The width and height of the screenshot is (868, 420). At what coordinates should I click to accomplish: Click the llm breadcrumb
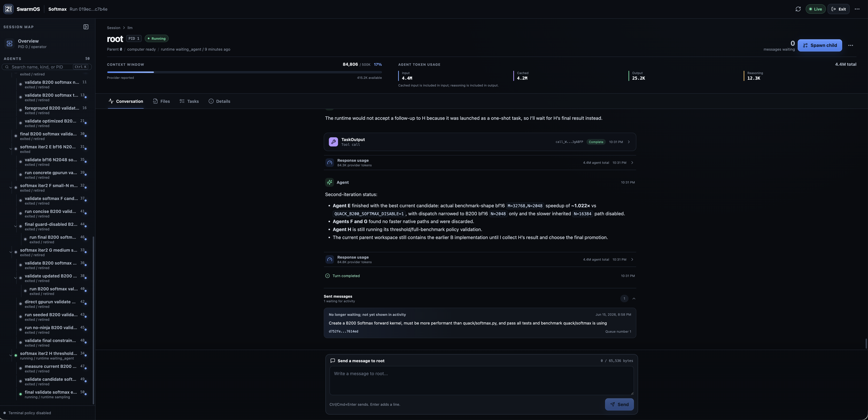[x=130, y=28]
